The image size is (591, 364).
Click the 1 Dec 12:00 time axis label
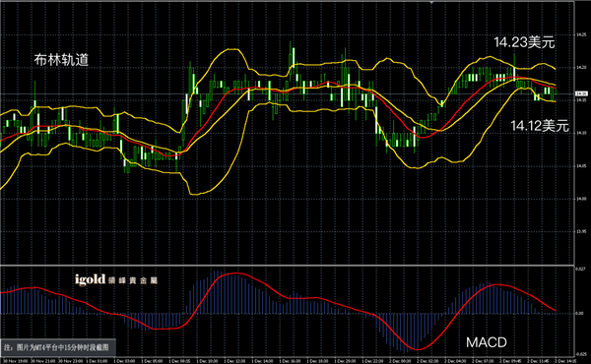tap(234, 361)
